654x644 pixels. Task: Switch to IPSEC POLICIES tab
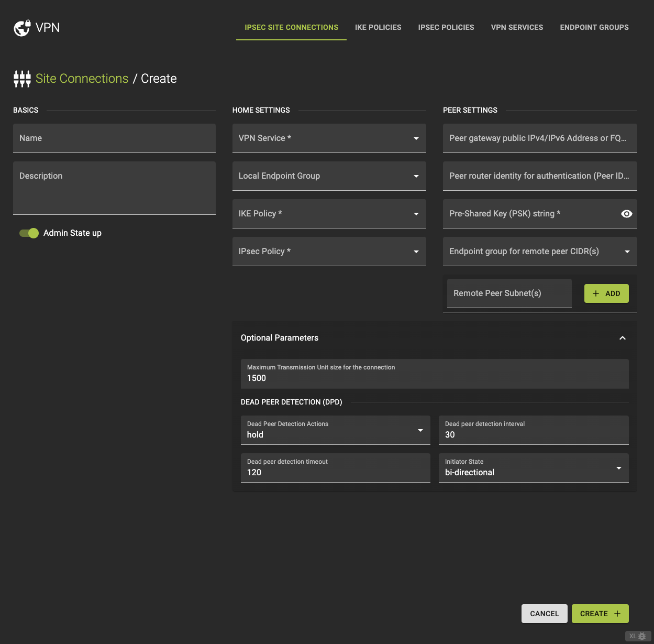[x=446, y=27]
